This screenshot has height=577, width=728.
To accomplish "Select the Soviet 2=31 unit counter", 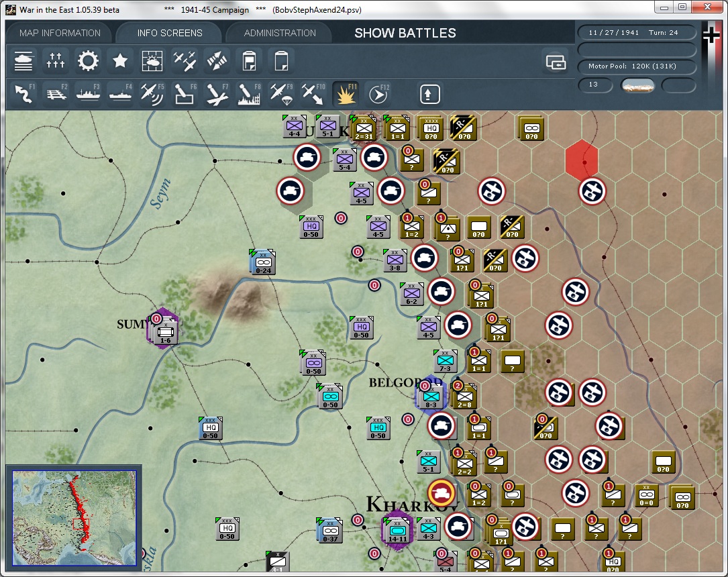I will 364,129.
